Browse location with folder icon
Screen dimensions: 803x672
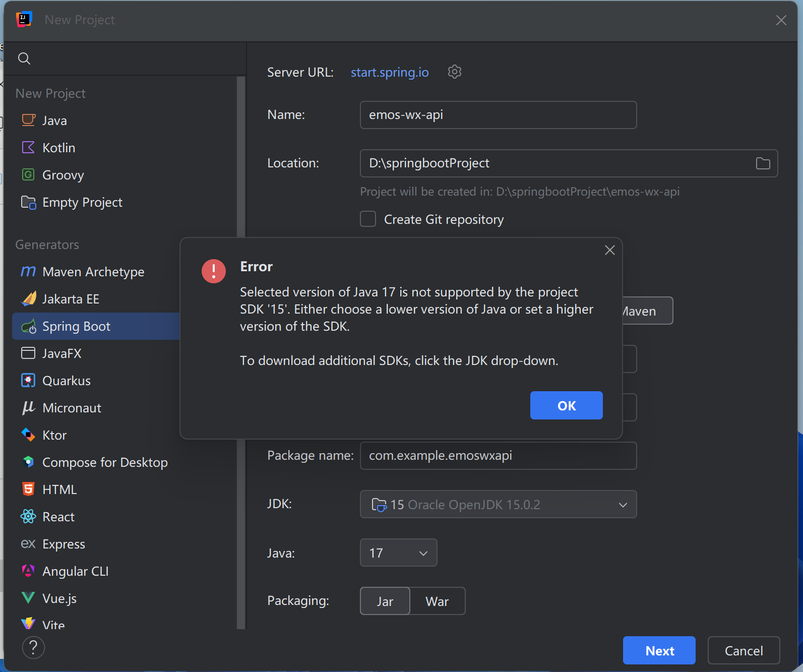tap(763, 163)
